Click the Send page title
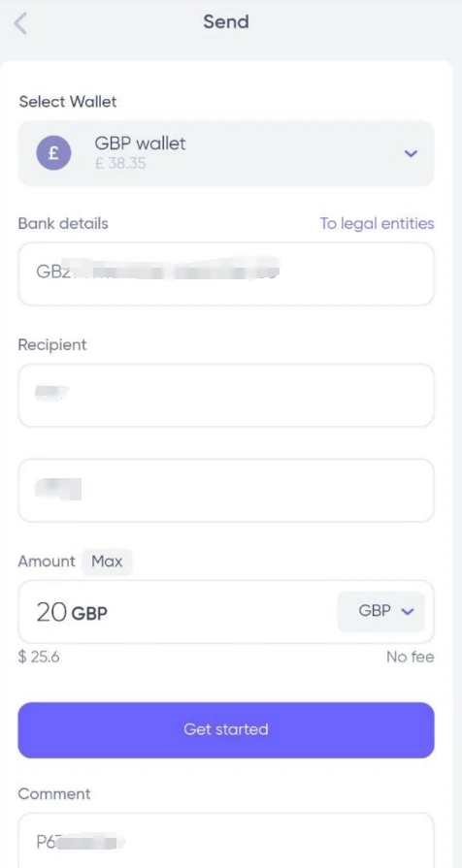This screenshot has height=868, width=462. 226,22
